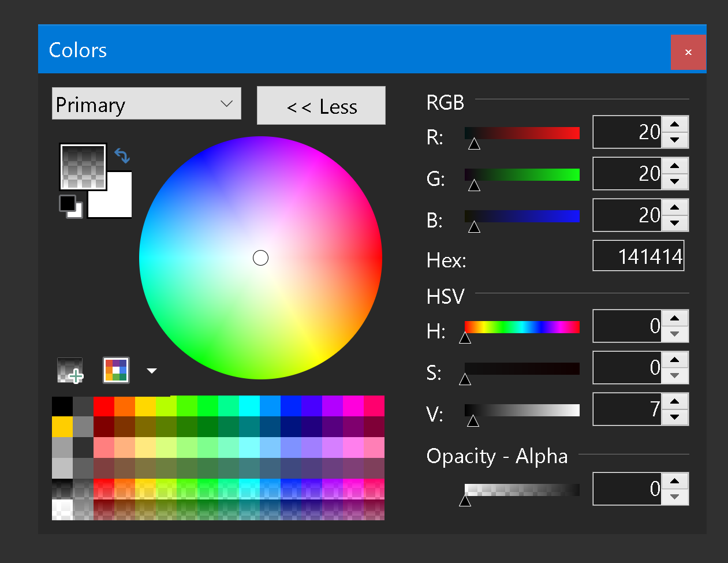The width and height of the screenshot is (728, 563).
Task: Pick light pink swatch in third row
Action: 104,448
